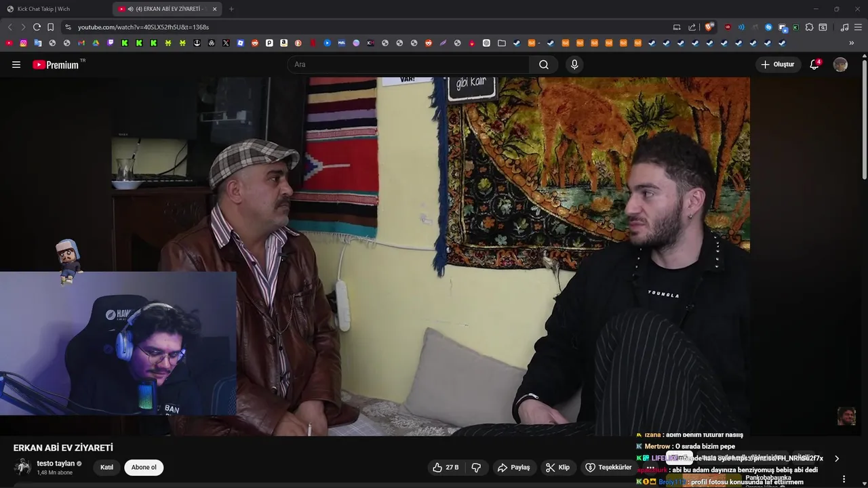The image size is (868, 488).
Task: Select ERKAN ABİ EV ZİYARETİ tab
Action: (x=168, y=9)
